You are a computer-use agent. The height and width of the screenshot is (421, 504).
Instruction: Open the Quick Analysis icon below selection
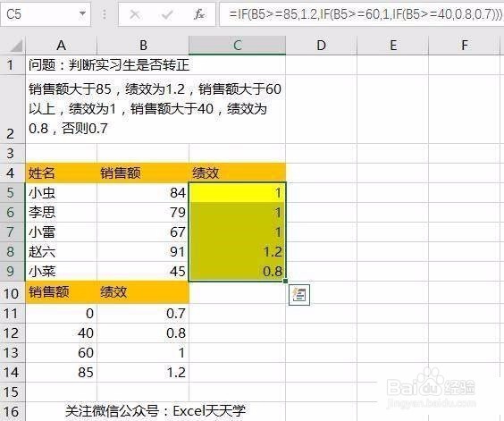tap(299, 295)
